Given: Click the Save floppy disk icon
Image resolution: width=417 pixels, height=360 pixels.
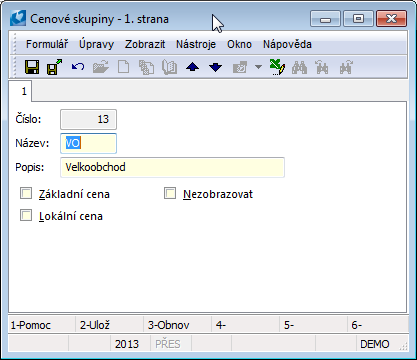Looking at the screenshot, I should [x=32, y=67].
